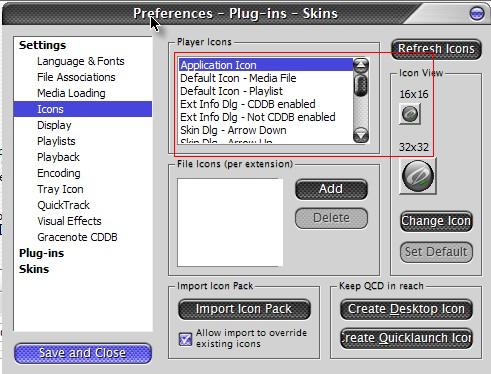Click the 32x32 application icon preview

click(x=418, y=176)
